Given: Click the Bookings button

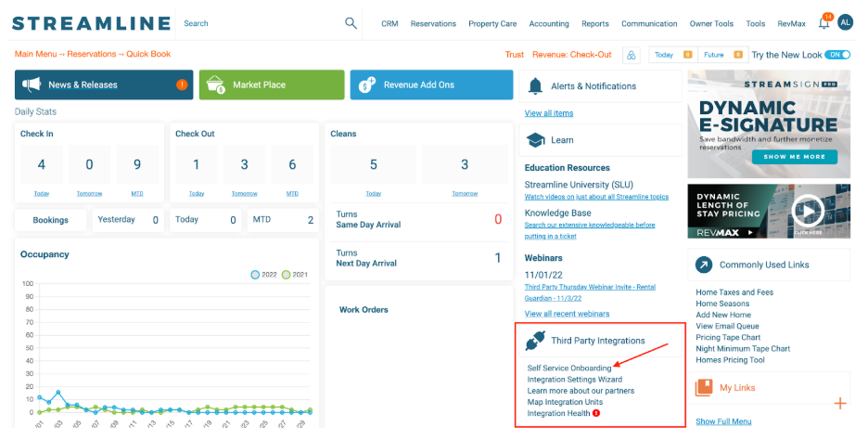Looking at the screenshot, I should (50, 220).
